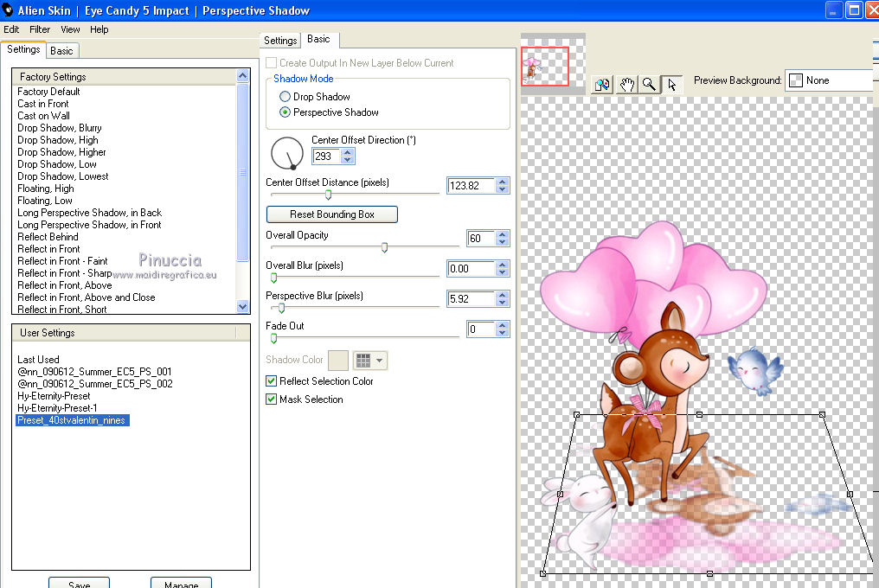Select the Perspective Shadow radio button

[285, 112]
